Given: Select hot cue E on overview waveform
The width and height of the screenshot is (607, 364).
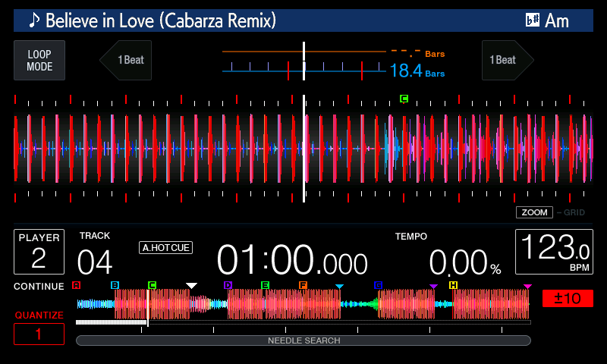Looking at the screenshot, I should pos(265,285).
